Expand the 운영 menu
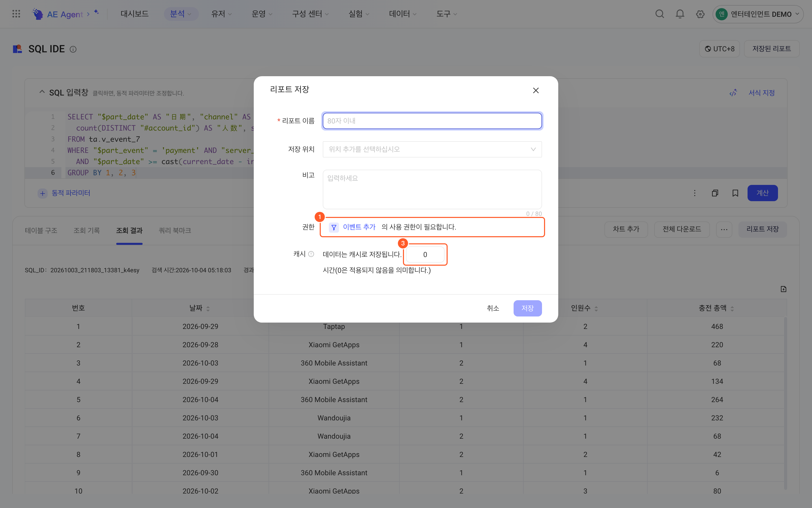This screenshot has height=508, width=812. point(262,14)
